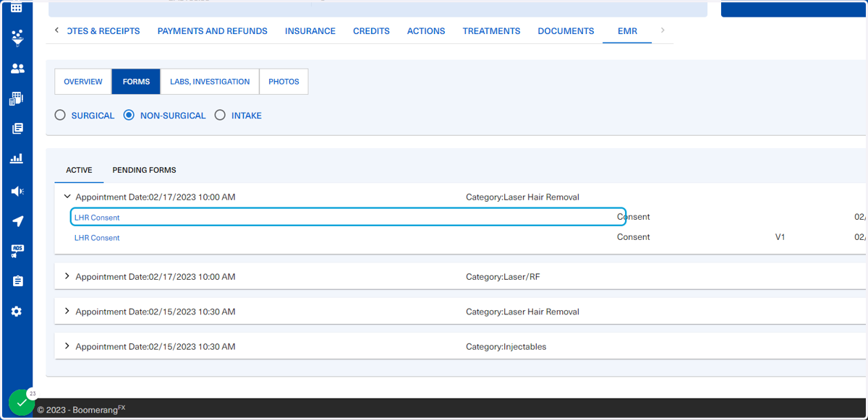This screenshot has height=420, width=868.
Task: Go to the TREATMENTS tab
Action: pyautogui.click(x=491, y=31)
